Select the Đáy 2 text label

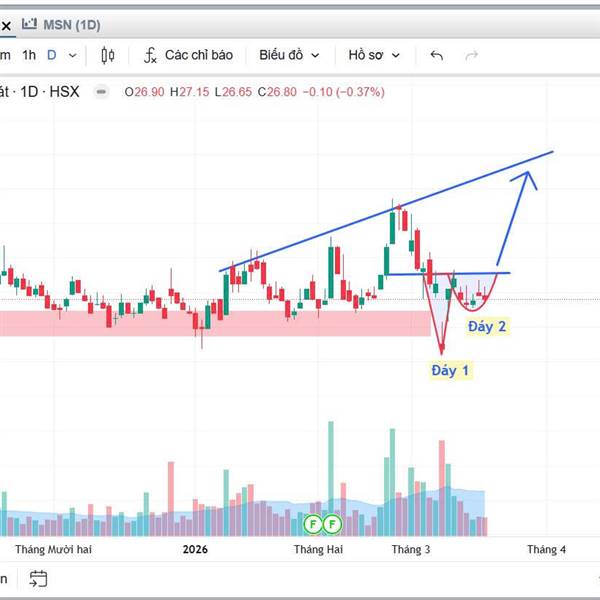[x=487, y=326]
